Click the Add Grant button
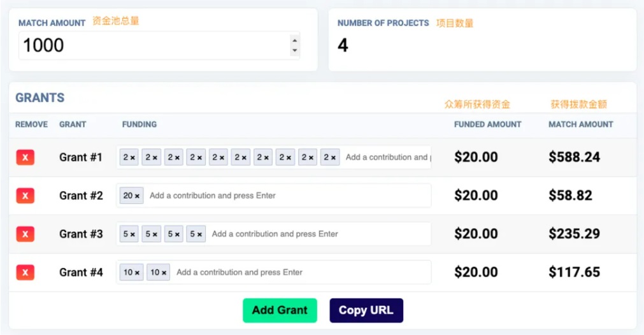 coord(280,310)
